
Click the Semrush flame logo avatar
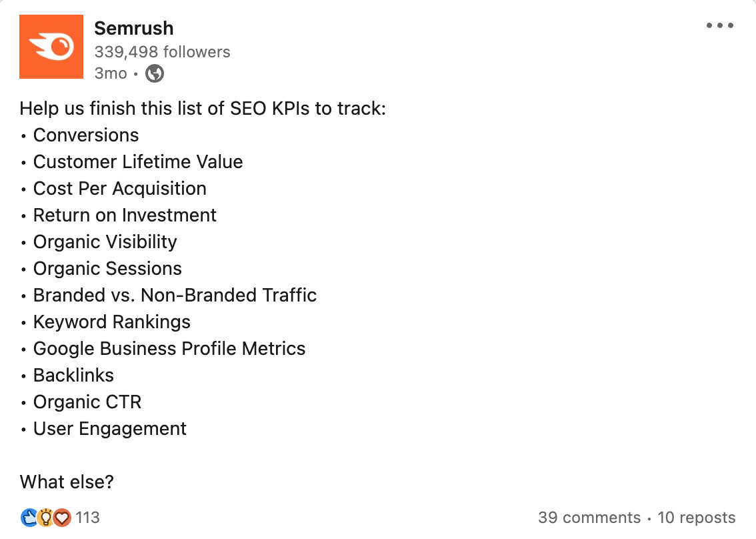(51, 47)
